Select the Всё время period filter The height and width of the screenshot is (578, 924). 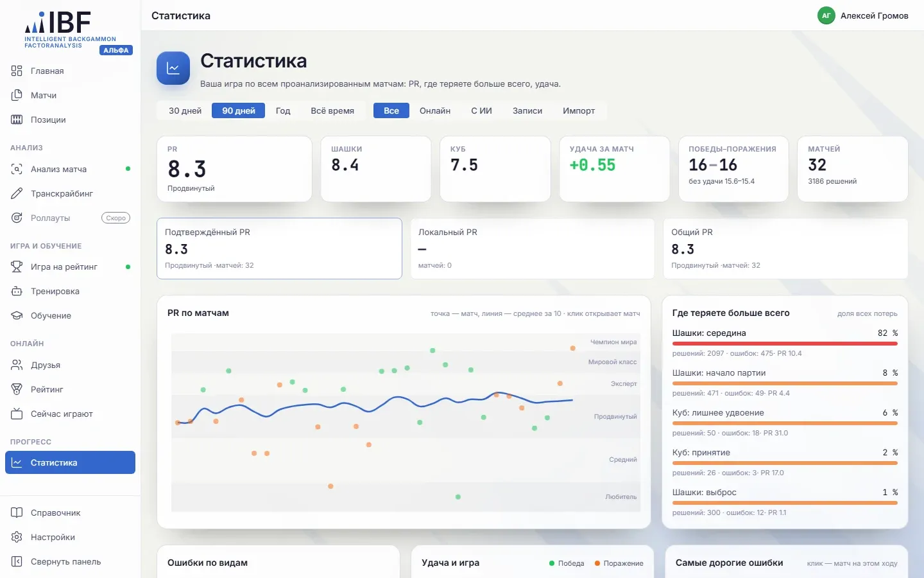pos(332,110)
